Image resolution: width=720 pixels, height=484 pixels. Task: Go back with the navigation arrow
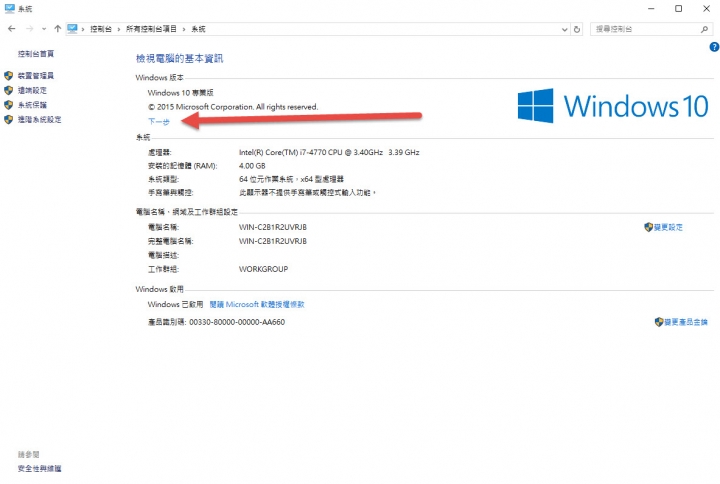click(x=11, y=29)
